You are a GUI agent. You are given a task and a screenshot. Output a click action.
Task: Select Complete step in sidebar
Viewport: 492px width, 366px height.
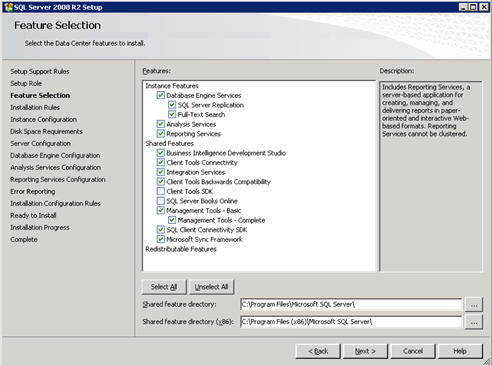[24, 239]
